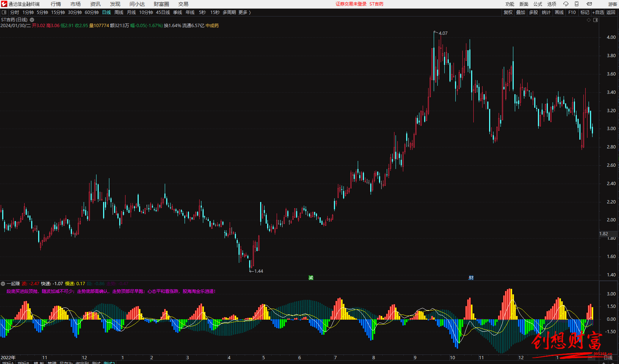
Task: Switch to 分时 chart view
Action: point(15,12)
